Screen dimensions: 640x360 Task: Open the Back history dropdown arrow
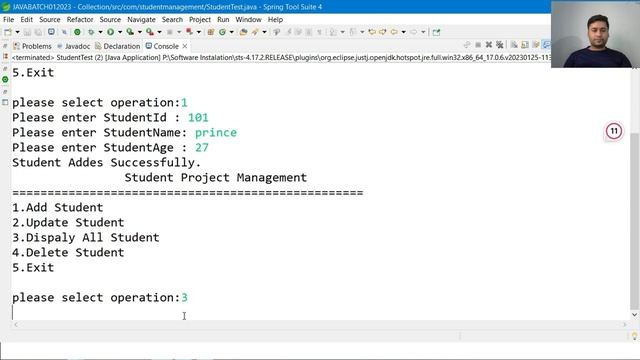(403, 32)
